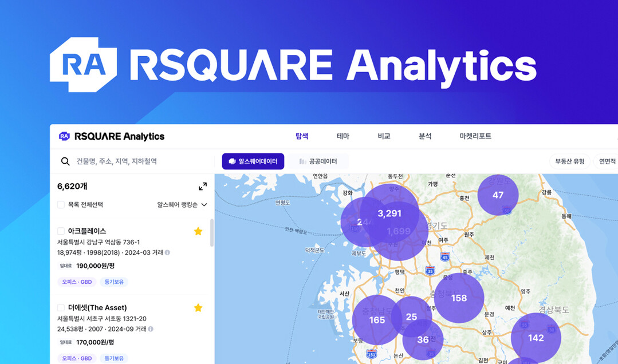
Task: Switch to the 테마 tab
Action: point(343,136)
